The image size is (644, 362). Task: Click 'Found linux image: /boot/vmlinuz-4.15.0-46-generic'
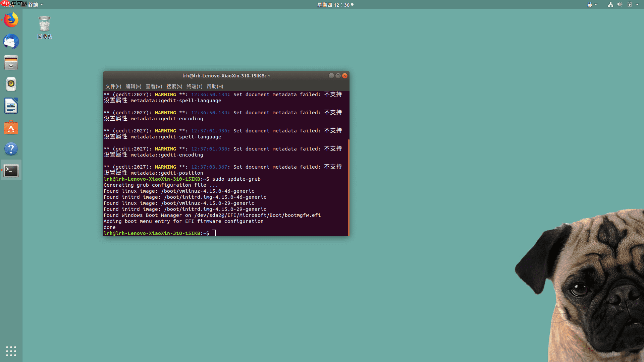179,191
